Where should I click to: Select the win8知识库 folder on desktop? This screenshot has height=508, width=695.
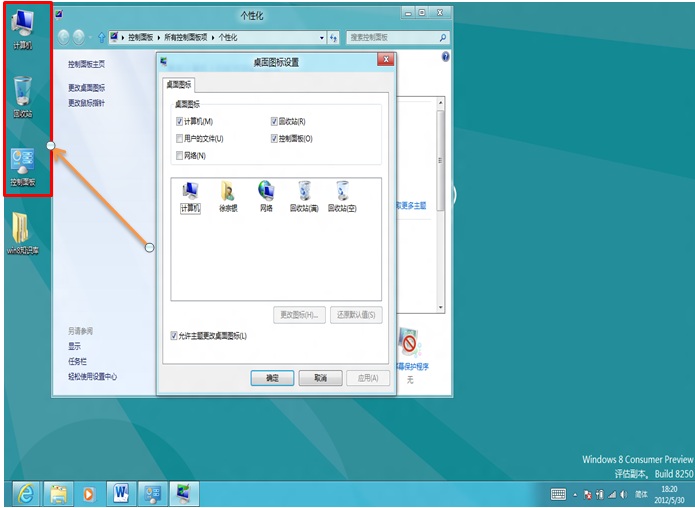[22, 234]
